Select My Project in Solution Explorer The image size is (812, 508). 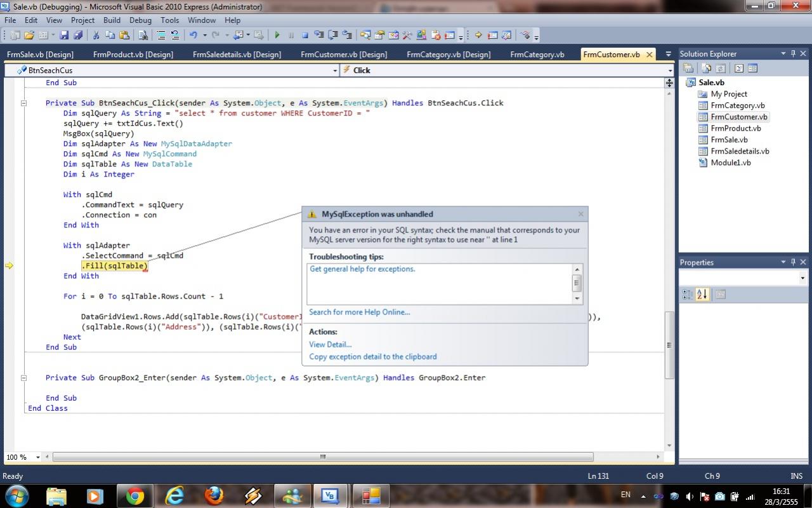pos(729,94)
